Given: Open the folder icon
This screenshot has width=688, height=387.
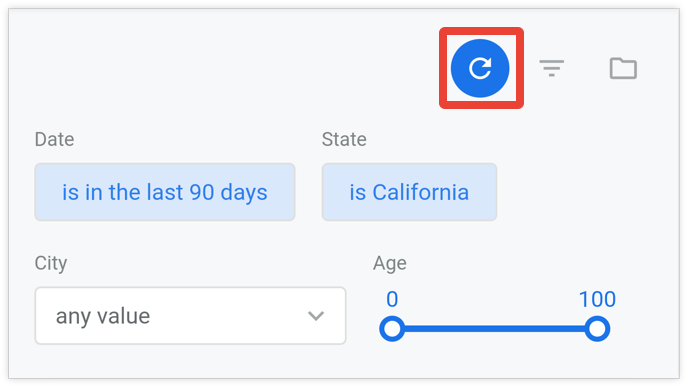Looking at the screenshot, I should click(623, 68).
